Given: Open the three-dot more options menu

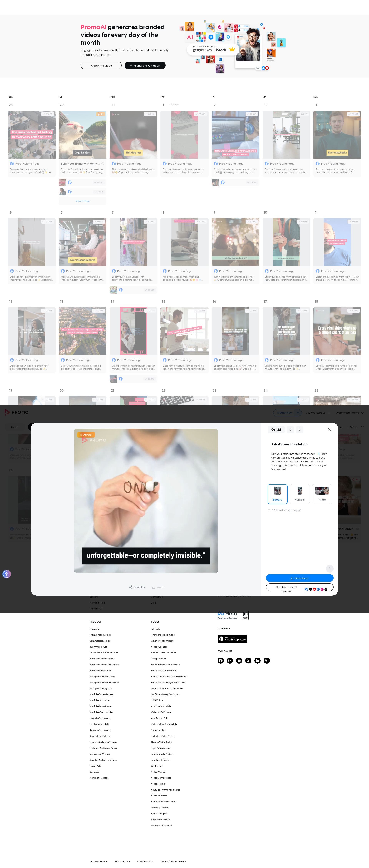Looking at the screenshot, I should [x=330, y=568].
